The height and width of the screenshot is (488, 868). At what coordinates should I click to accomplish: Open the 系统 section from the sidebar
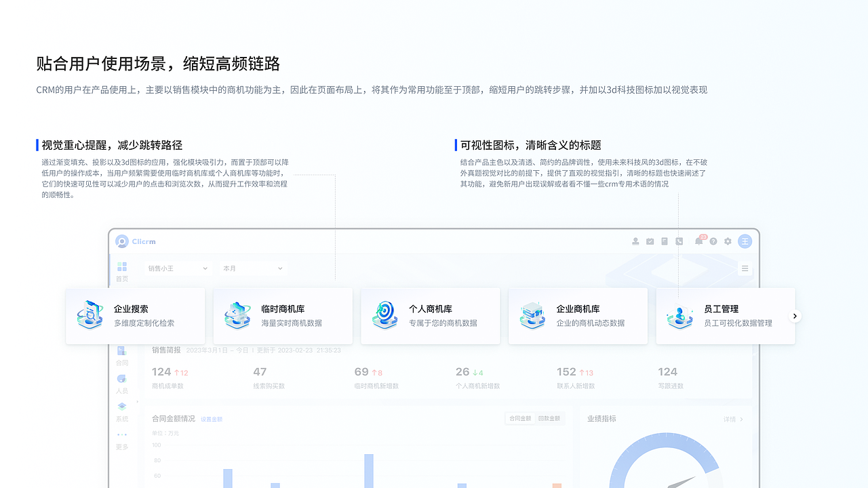[123, 412]
